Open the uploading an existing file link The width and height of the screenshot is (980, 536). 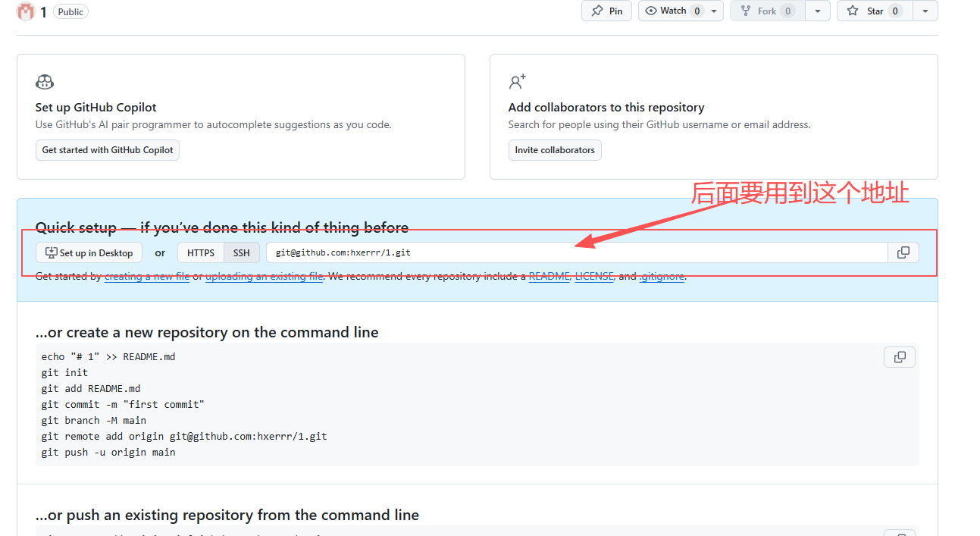click(265, 277)
